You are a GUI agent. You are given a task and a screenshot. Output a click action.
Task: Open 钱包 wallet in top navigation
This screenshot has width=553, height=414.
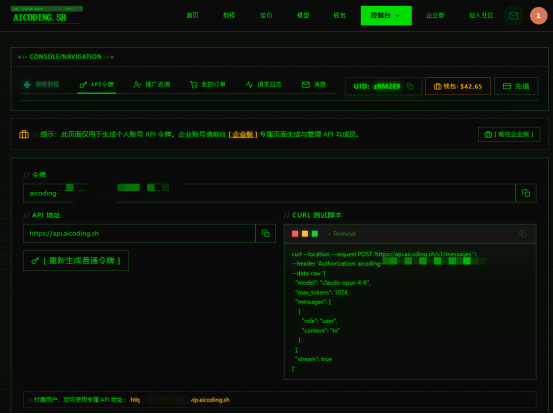(x=340, y=16)
